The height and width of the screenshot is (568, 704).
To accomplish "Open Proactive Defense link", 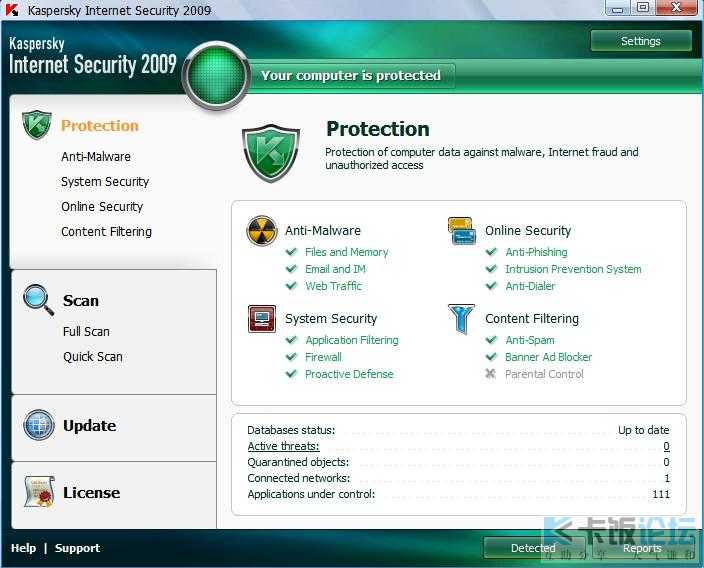I will coord(349,374).
